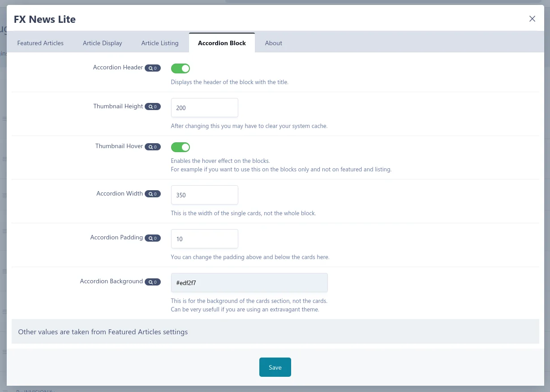Click search badge beside Thumbnail Height
This screenshot has width=550, height=392.
tap(152, 107)
